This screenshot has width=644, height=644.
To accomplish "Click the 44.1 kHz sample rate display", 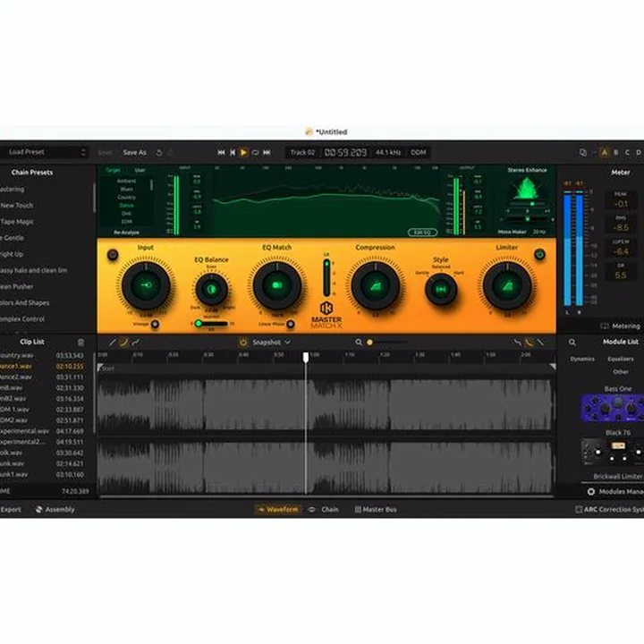I will (x=387, y=152).
